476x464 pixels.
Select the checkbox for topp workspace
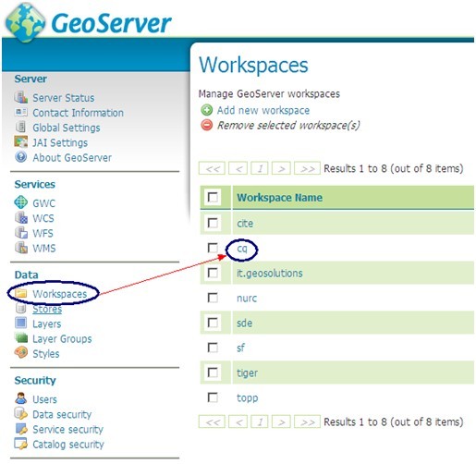pos(213,397)
